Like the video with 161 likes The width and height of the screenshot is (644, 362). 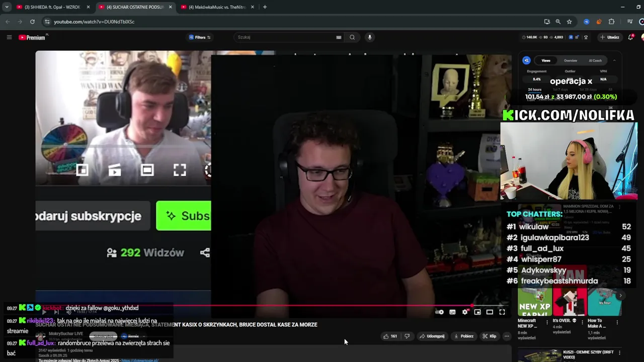(x=390, y=336)
